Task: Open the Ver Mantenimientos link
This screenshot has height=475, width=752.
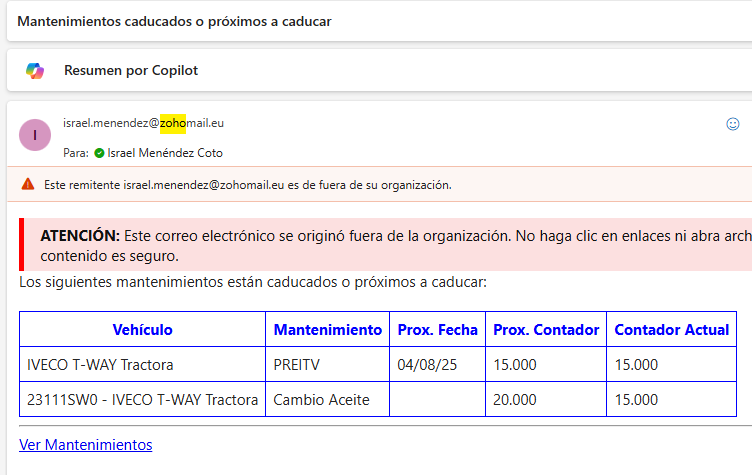Action: click(x=86, y=445)
